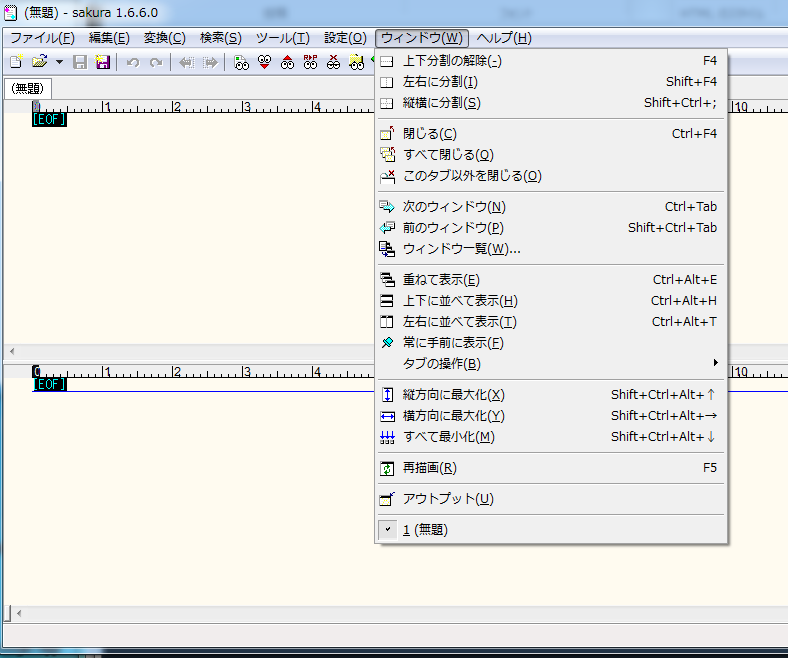Open the ファイル(F) menu

[42, 38]
